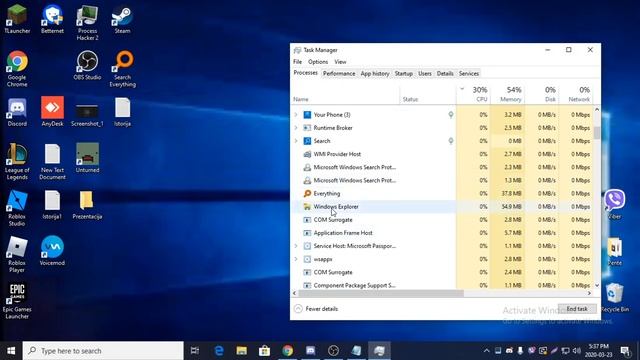Open Unturned desktop shortcut
The height and width of the screenshot is (360, 640).
[87, 158]
